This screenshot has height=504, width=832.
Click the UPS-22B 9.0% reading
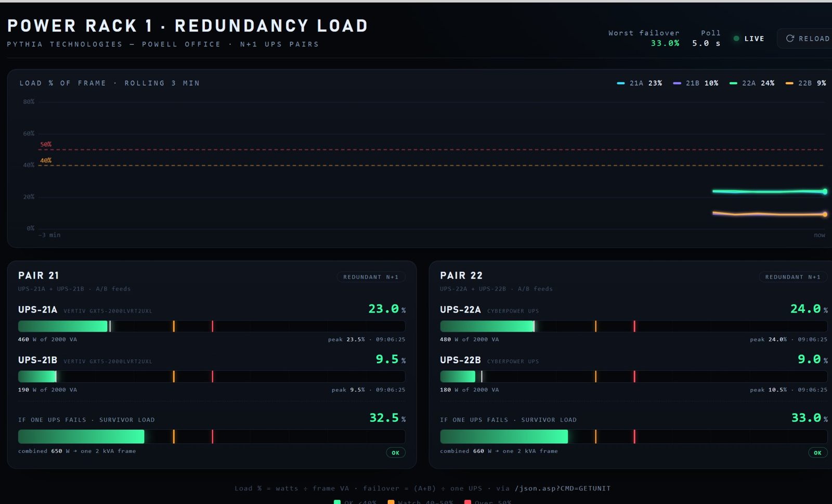pos(813,360)
